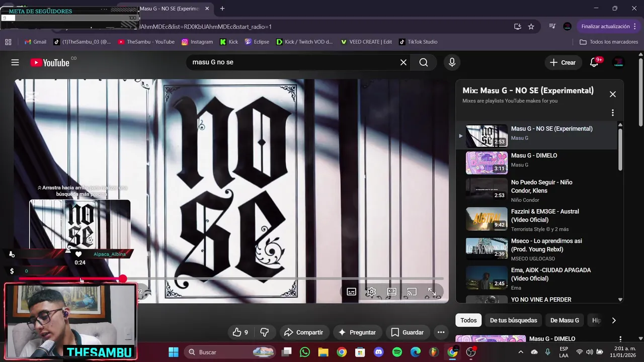Open the YouTube hamburger guide menu

click(15, 62)
